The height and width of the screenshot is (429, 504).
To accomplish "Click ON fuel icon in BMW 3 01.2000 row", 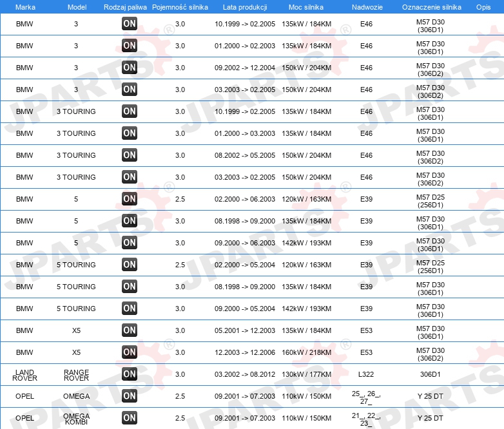I will point(130,45).
